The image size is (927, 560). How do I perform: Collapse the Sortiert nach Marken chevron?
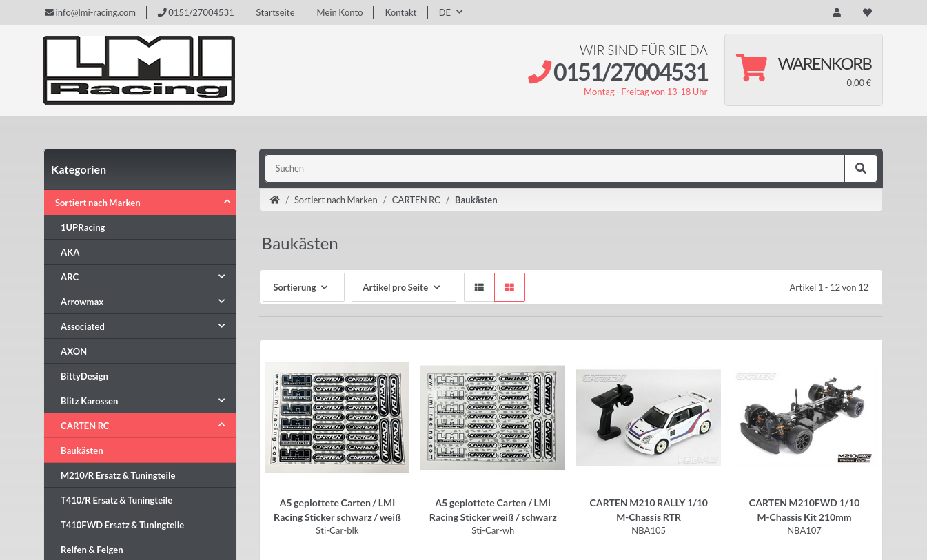click(227, 202)
